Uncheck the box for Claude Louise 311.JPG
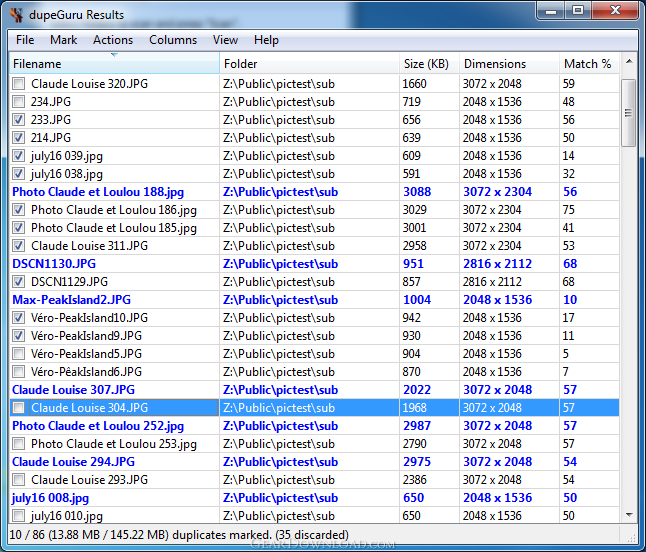The image size is (646, 552). pos(18,246)
